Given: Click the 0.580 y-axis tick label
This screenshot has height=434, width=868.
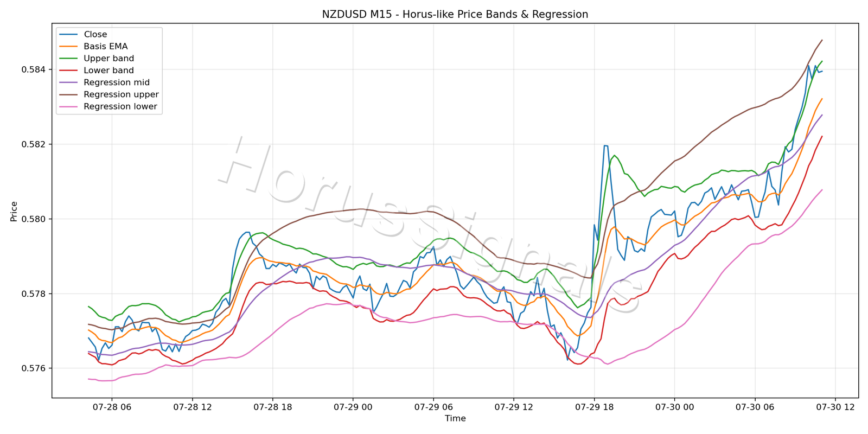Looking at the screenshot, I should click(34, 219).
